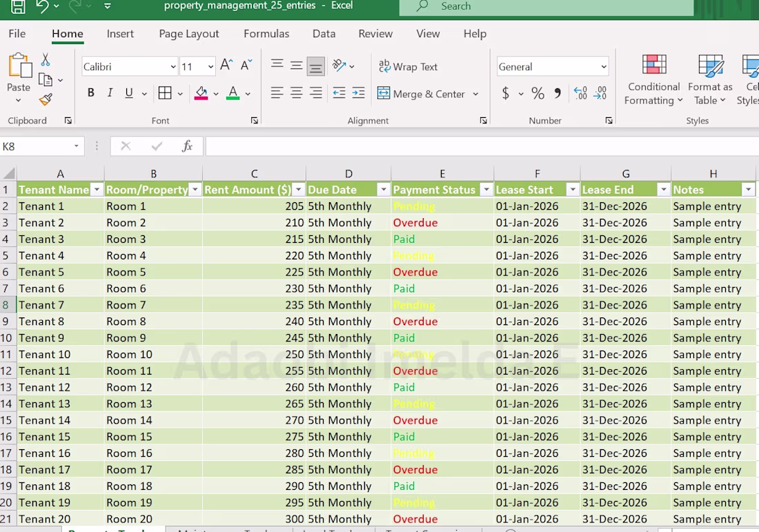Open Conditional Formatting menu

653,80
